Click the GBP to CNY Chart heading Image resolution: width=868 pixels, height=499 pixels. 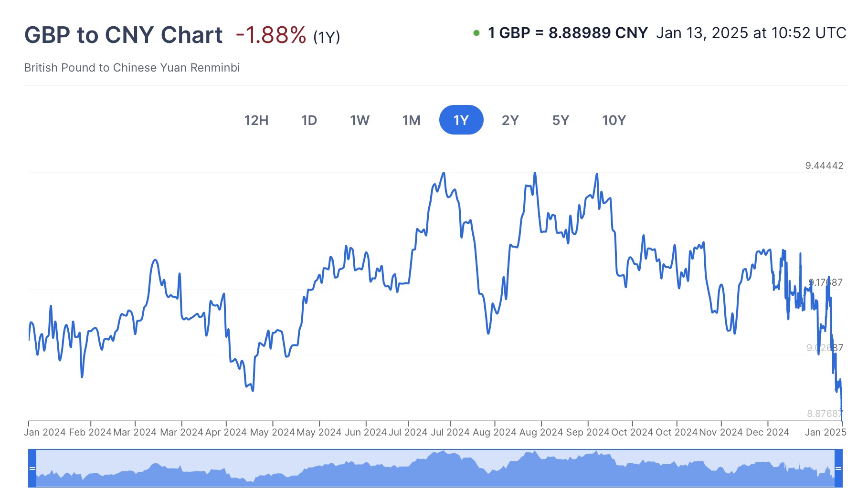123,35
